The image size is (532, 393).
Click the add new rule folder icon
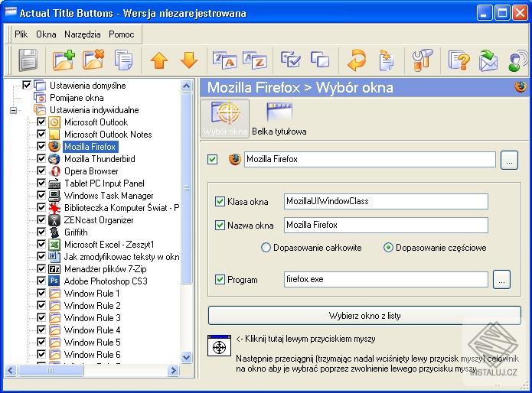pos(64,60)
